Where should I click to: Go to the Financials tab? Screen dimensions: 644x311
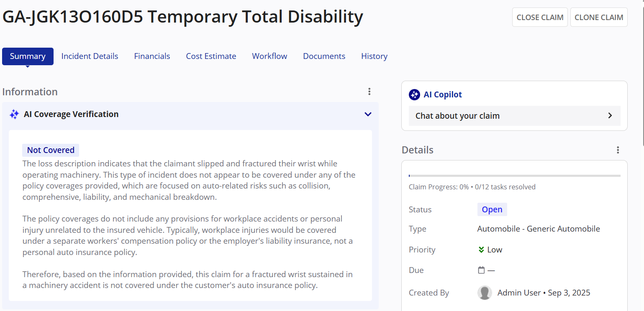click(x=152, y=56)
